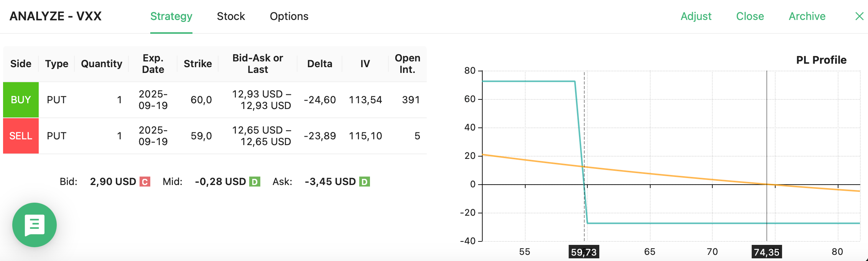
Task: Select the currently active Strategy tab
Action: coord(171,16)
